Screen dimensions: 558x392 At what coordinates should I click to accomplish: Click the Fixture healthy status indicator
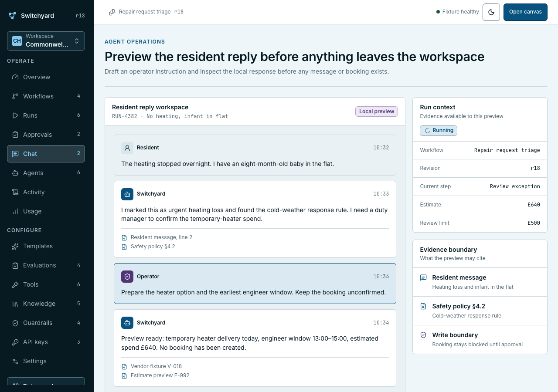click(458, 12)
